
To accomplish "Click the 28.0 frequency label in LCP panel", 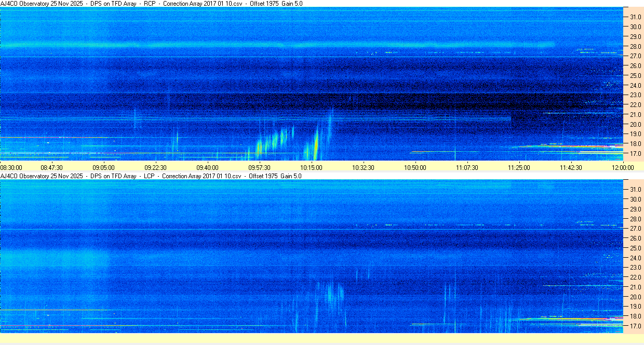I will tap(635, 219).
